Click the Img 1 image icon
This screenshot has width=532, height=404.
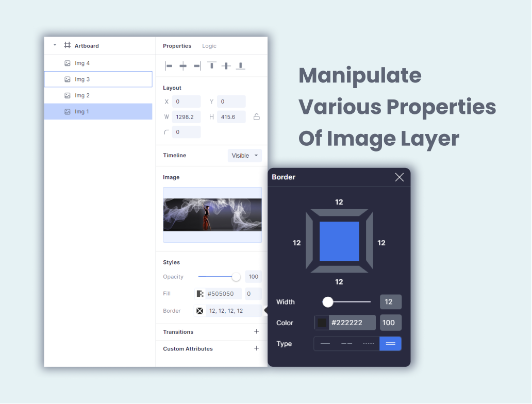[68, 112]
